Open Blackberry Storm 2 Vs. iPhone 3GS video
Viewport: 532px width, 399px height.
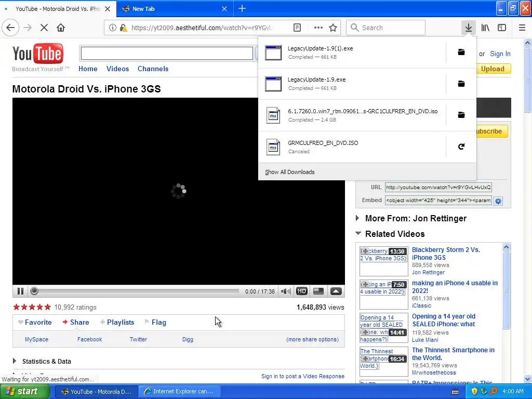point(446,254)
